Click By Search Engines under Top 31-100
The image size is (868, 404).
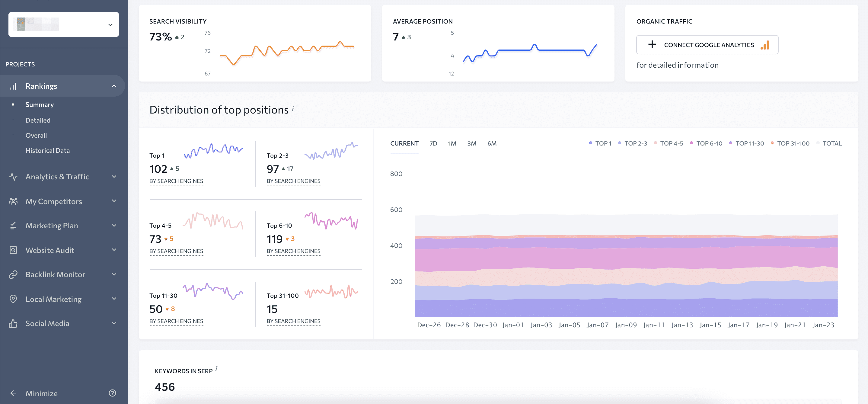tap(293, 321)
